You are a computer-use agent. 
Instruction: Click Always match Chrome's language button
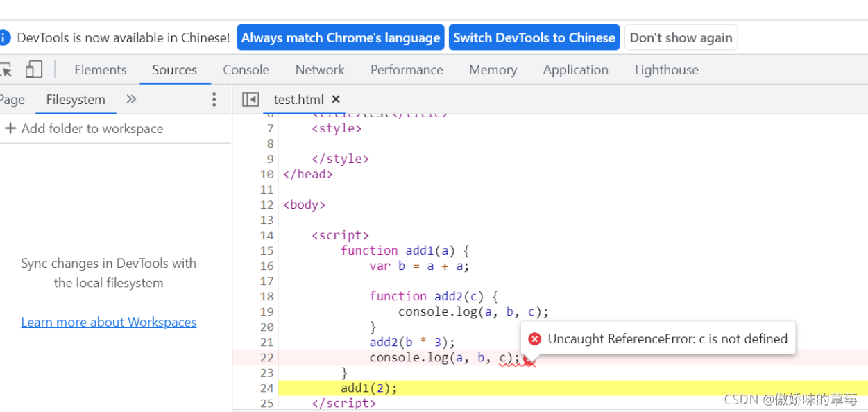point(341,37)
